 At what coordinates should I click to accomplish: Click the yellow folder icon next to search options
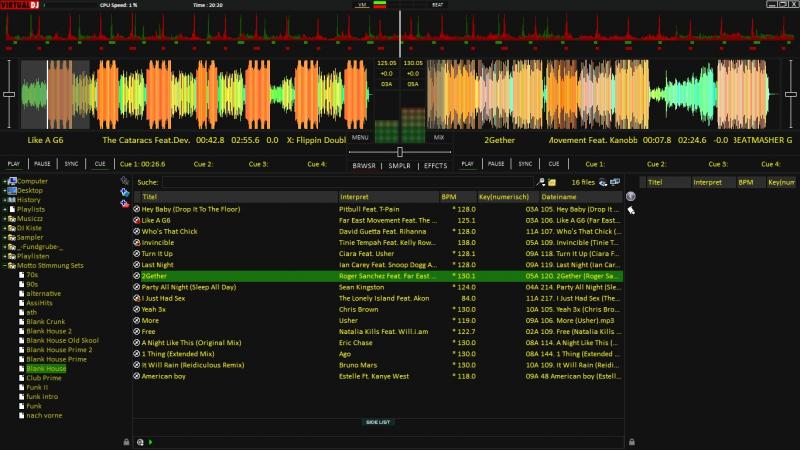coord(552,182)
